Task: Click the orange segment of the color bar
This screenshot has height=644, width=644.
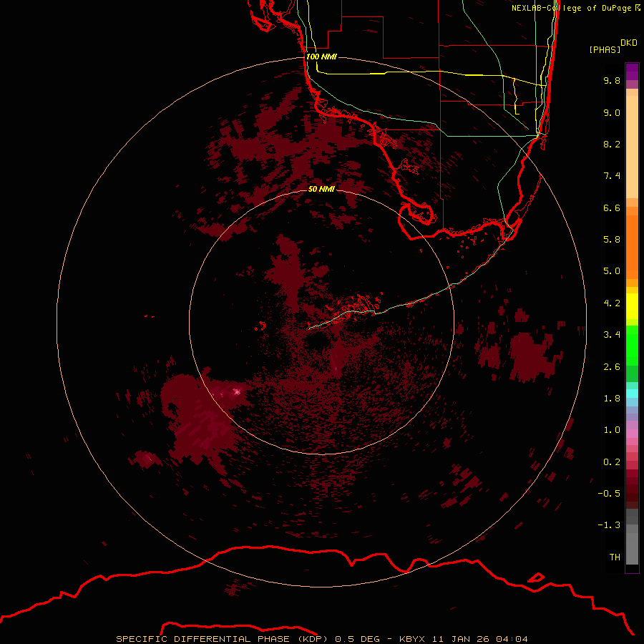Action: click(632, 246)
